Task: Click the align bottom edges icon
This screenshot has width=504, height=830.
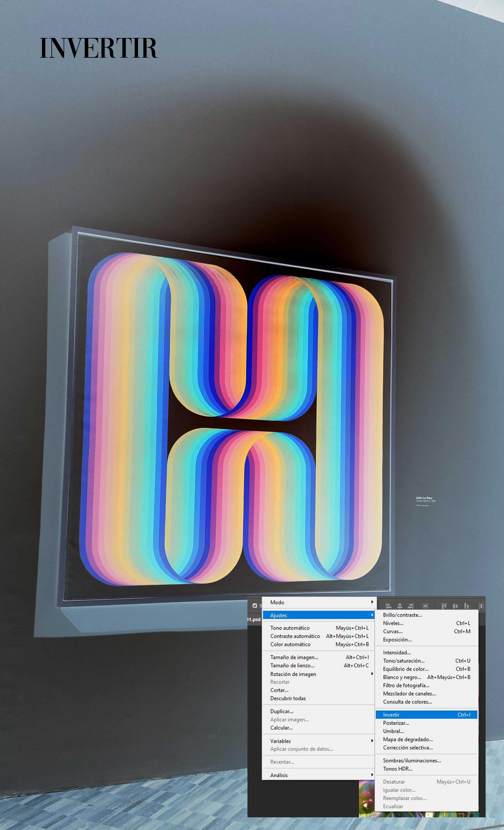Action: 466,606
